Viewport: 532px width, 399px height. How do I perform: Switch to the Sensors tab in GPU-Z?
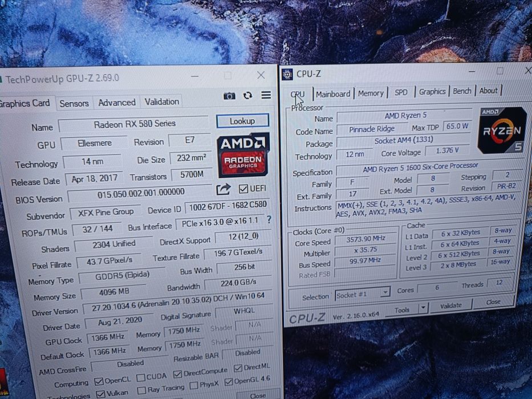(74, 104)
